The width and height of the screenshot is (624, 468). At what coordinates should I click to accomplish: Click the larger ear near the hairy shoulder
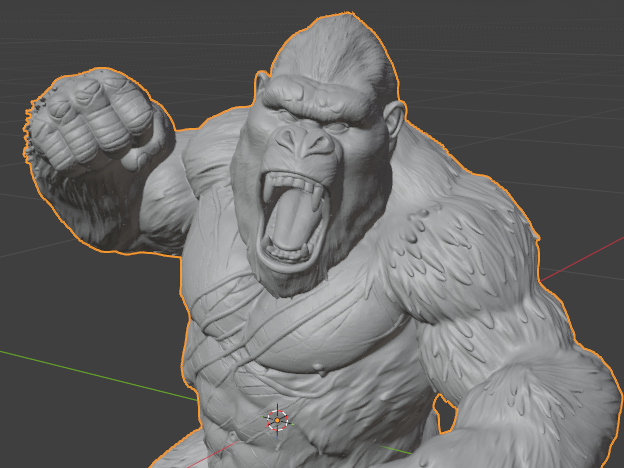[x=395, y=119]
